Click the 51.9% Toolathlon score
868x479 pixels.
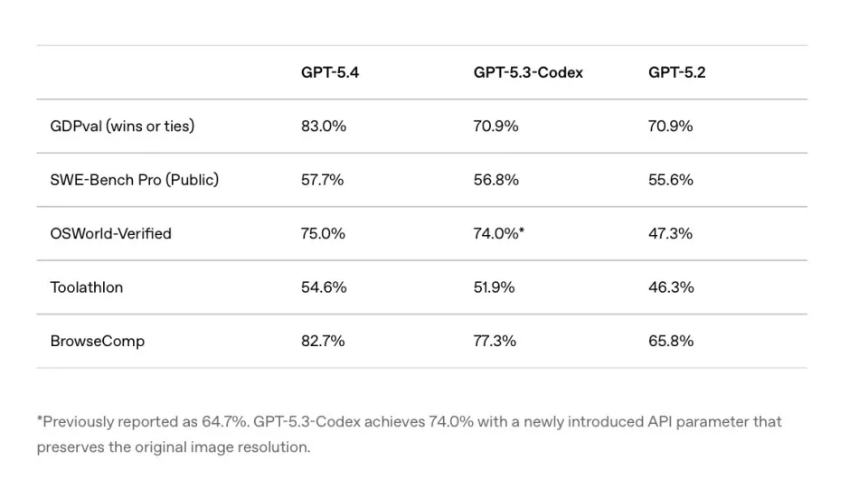tap(495, 286)
